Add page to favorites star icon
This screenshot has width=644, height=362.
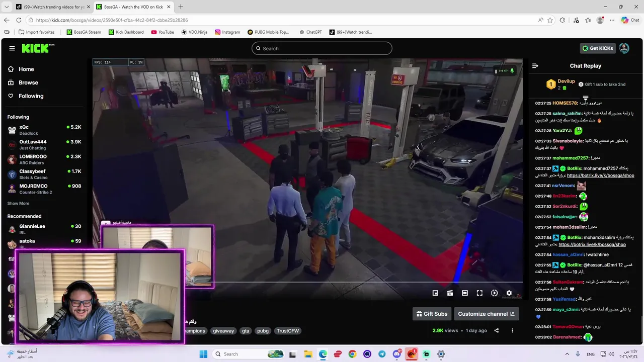coord(550,20)
